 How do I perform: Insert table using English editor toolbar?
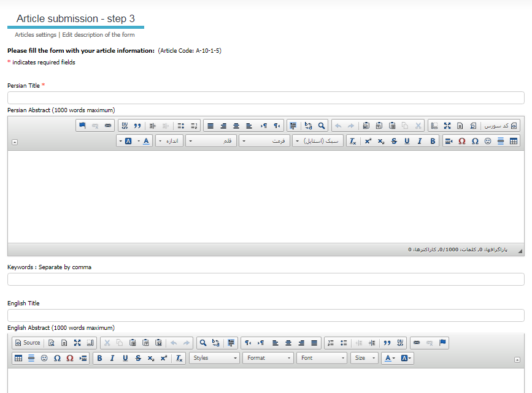pos(18,358)
